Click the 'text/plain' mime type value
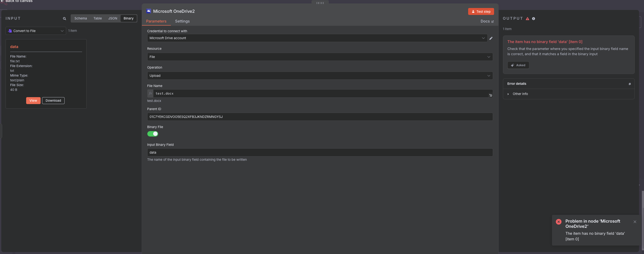The height and width of the screenshot is (254, 644). point(17,80)
